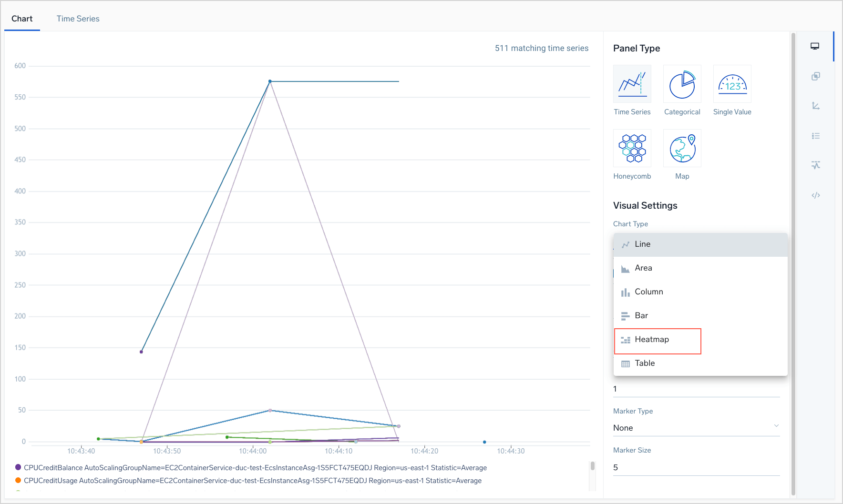
Task: Pick the Map panel type icon
Action: [x=682, y=148]
